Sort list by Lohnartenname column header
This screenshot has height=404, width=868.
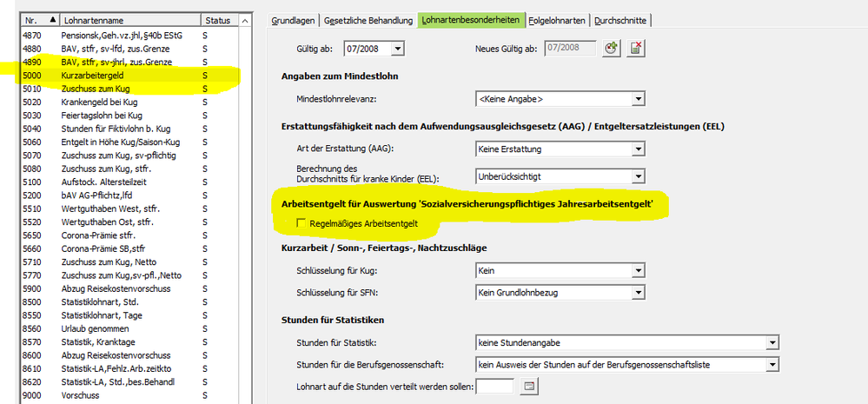click(129, 19)
